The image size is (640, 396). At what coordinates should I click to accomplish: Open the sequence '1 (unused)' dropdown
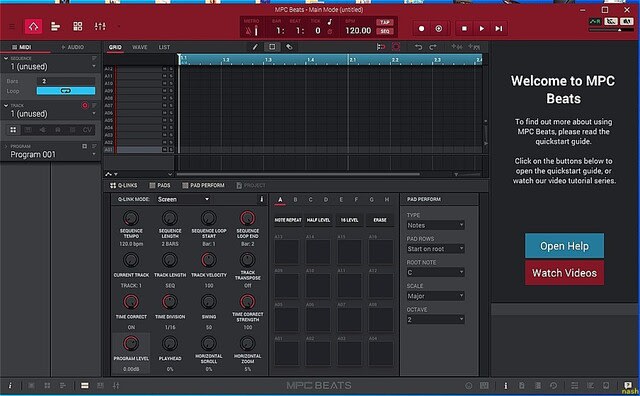[x=94, y=67]
